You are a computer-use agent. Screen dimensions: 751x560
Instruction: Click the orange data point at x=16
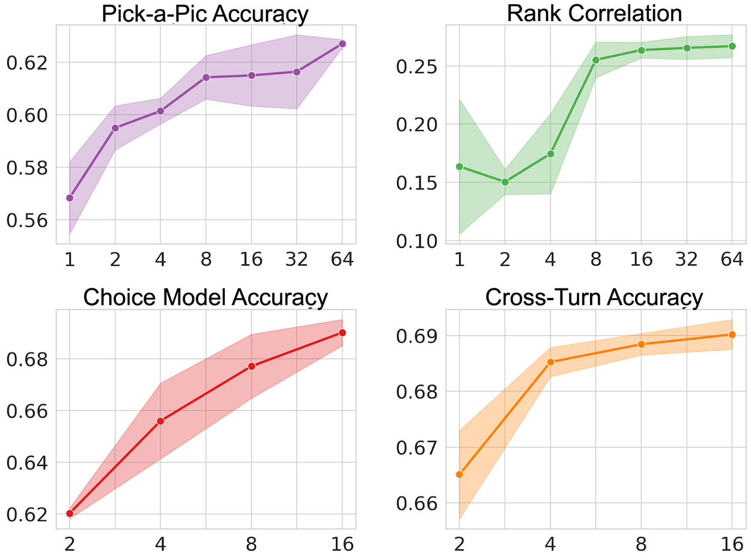click(x=732, y=334)
